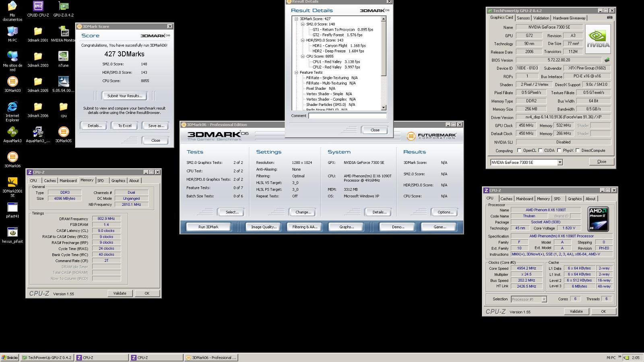Click Run 3DMark button
The width and height of the screenshot is (644, 362).
208,227
